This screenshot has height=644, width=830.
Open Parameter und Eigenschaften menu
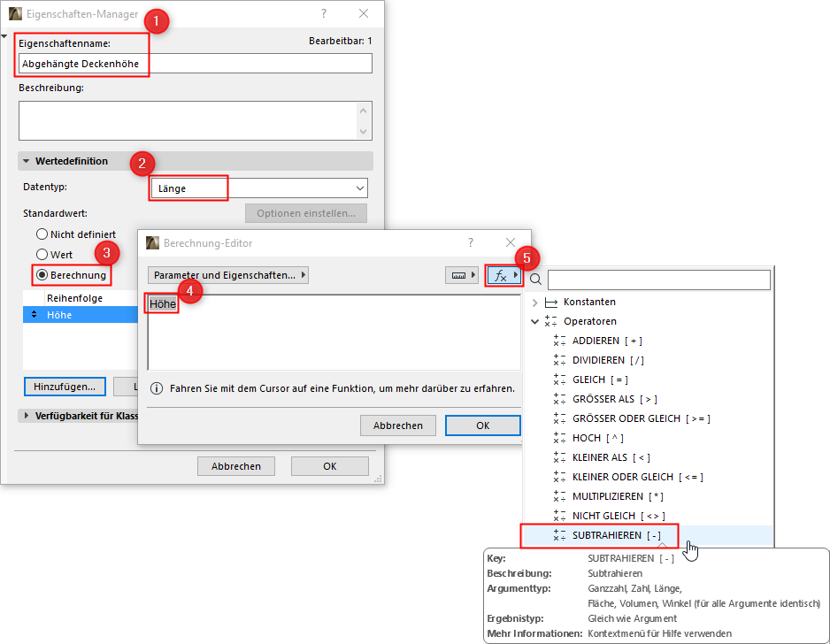(228, 275)
